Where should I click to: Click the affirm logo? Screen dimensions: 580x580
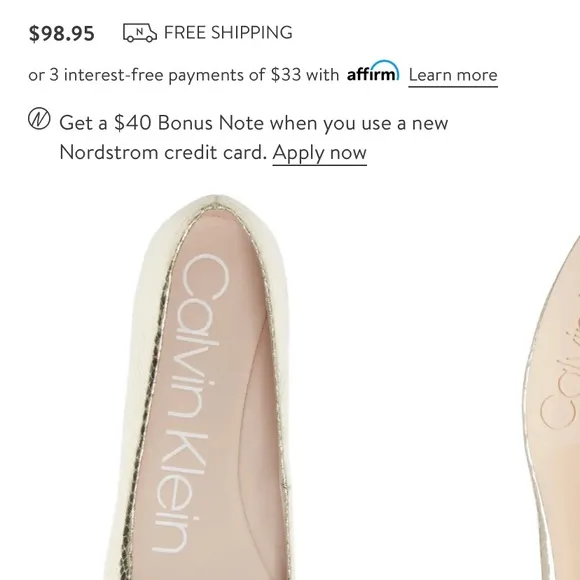373,71
